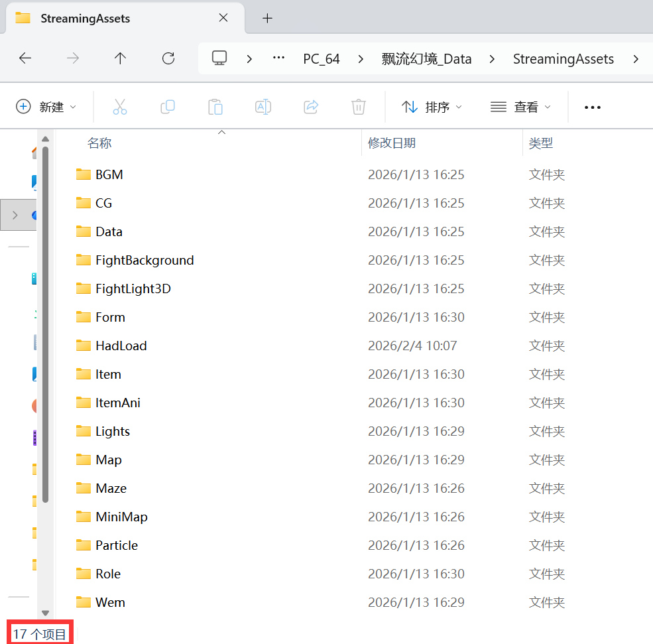653x644 pixels.
Task: Expand the 查看 (View) options dropdown
Action: [x=520, y=107]
